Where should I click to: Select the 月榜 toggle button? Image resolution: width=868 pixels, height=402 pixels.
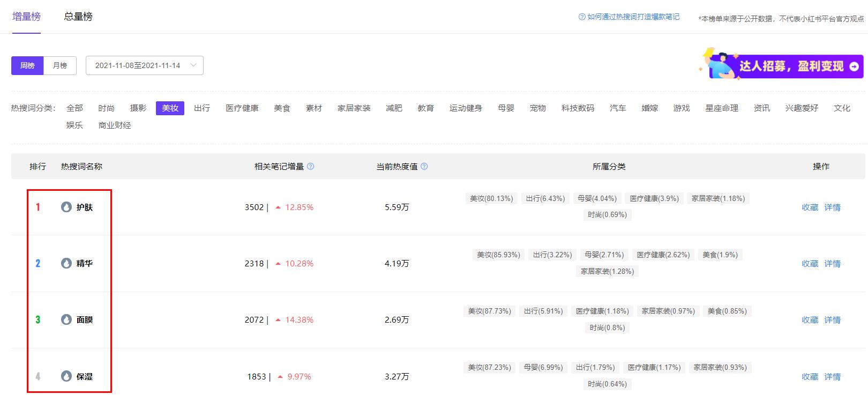60,65
